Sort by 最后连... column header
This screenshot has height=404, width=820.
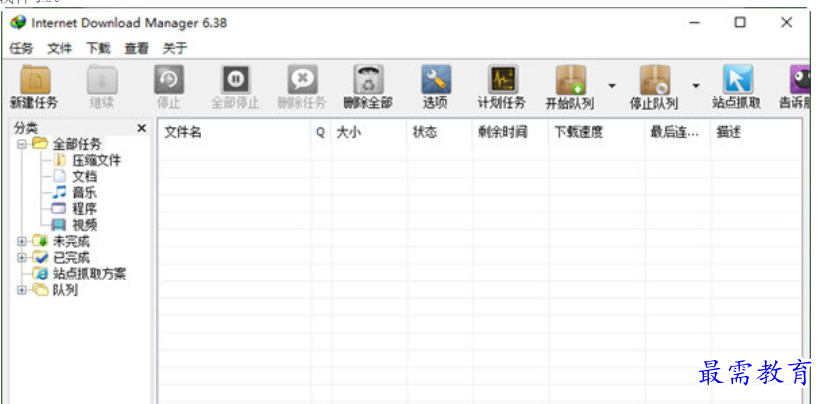(x=678, y=133)
